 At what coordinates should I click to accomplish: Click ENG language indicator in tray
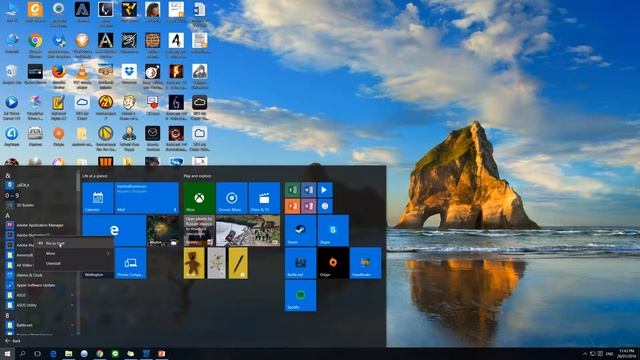tap(610, 354)
